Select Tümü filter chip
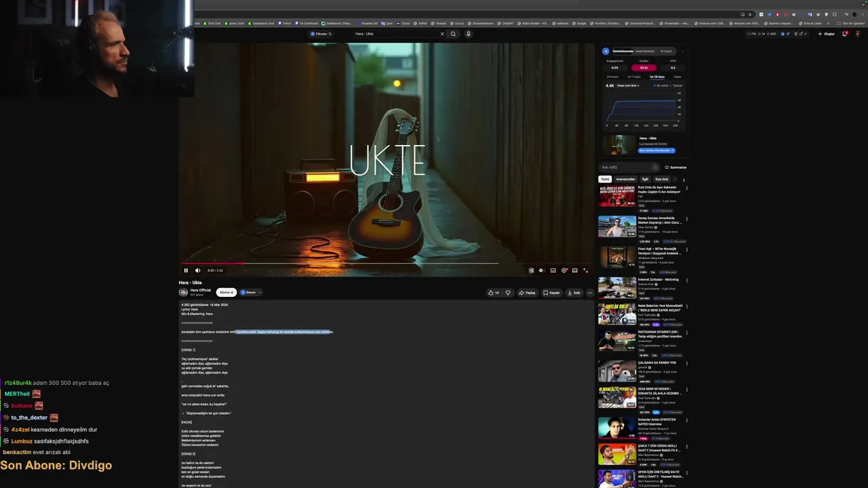 [605, 180]
